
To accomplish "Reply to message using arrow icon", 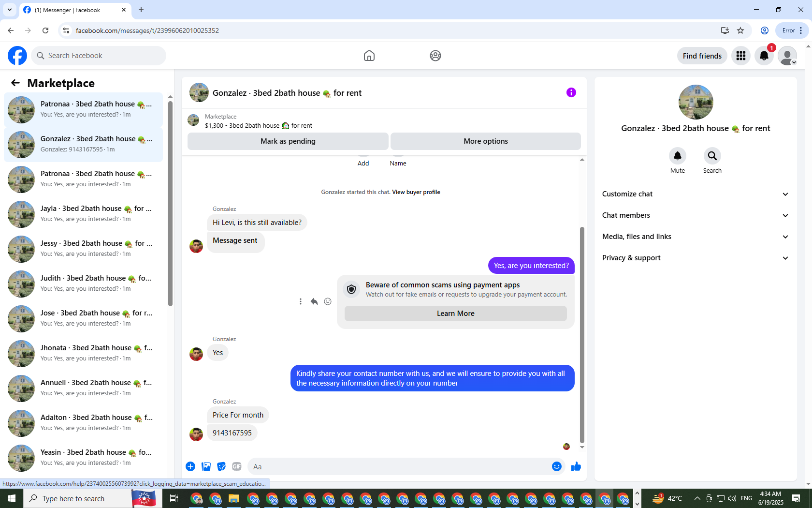I will click(314, 301).
